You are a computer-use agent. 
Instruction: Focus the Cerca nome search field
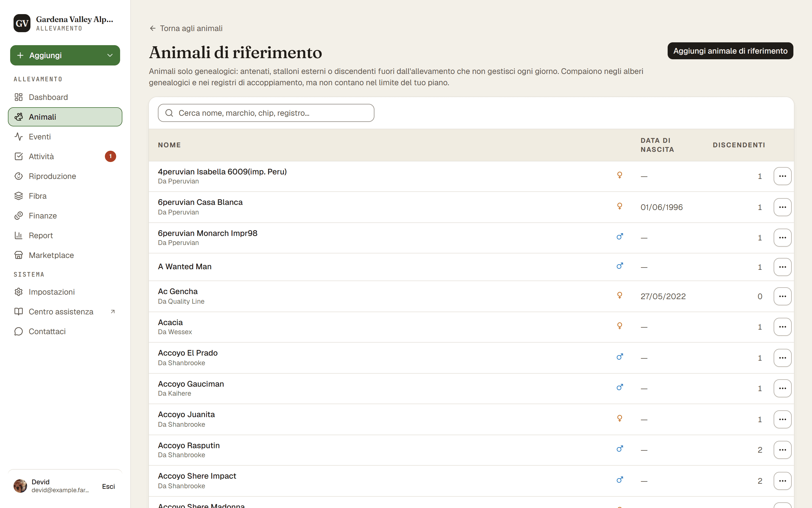pyautogui.click(x=266, y=113)
